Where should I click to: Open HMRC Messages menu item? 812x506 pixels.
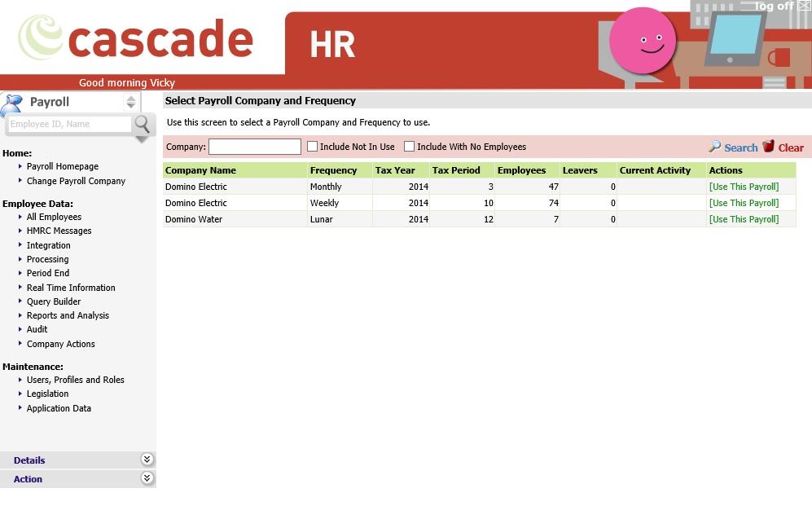click(x=59, y=231)
